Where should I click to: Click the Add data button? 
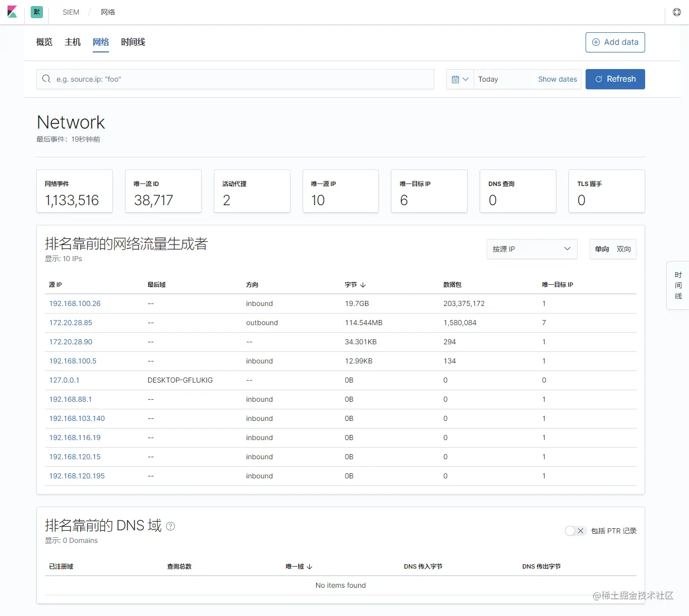point(615,42)
